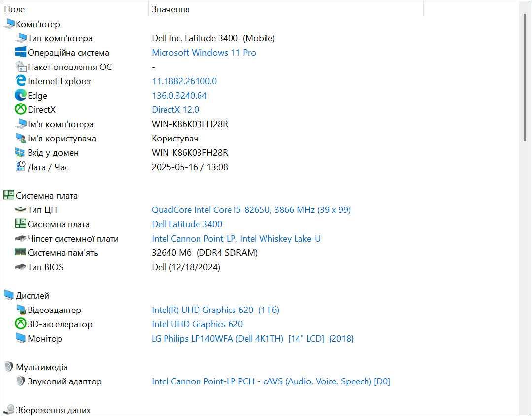
Task: Open the Edge version 136.0.3240.64 link
Action: [179, 96]
